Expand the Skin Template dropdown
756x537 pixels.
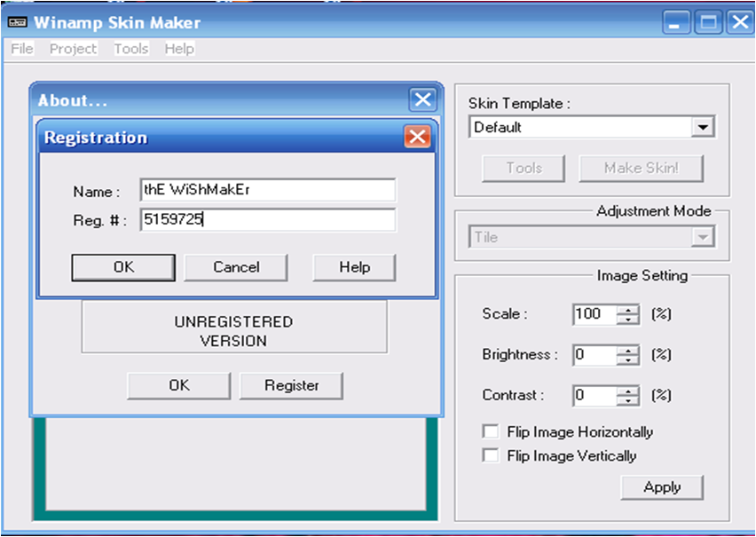703,128
